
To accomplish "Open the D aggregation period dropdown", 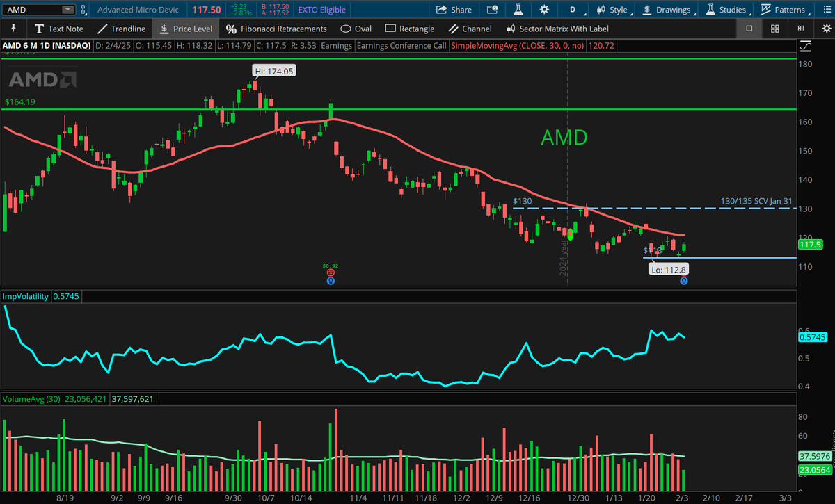I will (576, 10).
